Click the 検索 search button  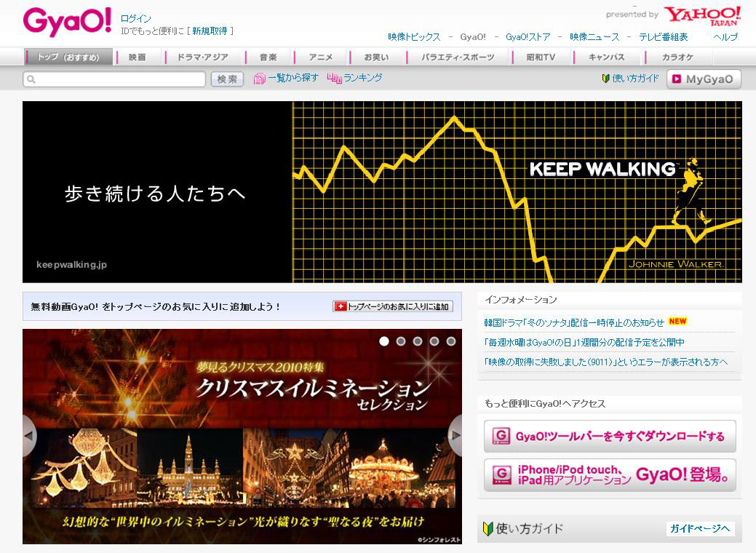227,79
